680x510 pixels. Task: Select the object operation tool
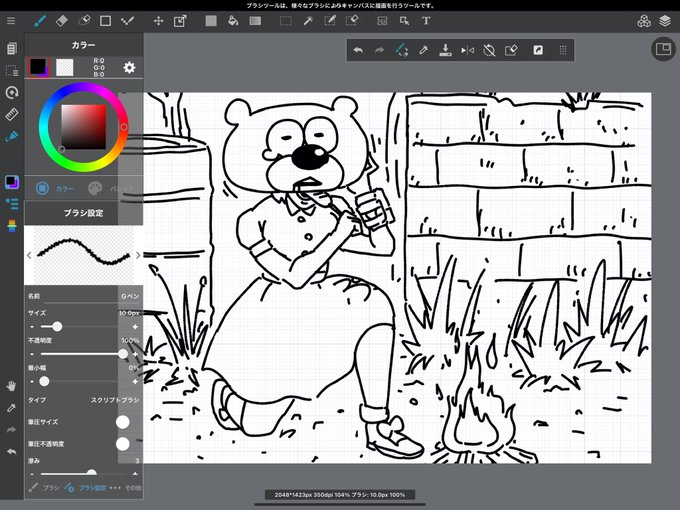[404, 21]
